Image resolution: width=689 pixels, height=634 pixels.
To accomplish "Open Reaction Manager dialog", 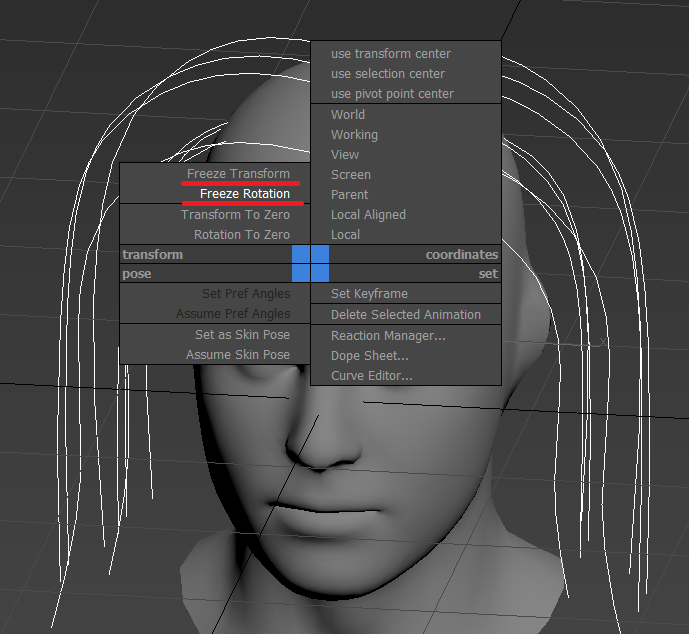I will (388, 336).
